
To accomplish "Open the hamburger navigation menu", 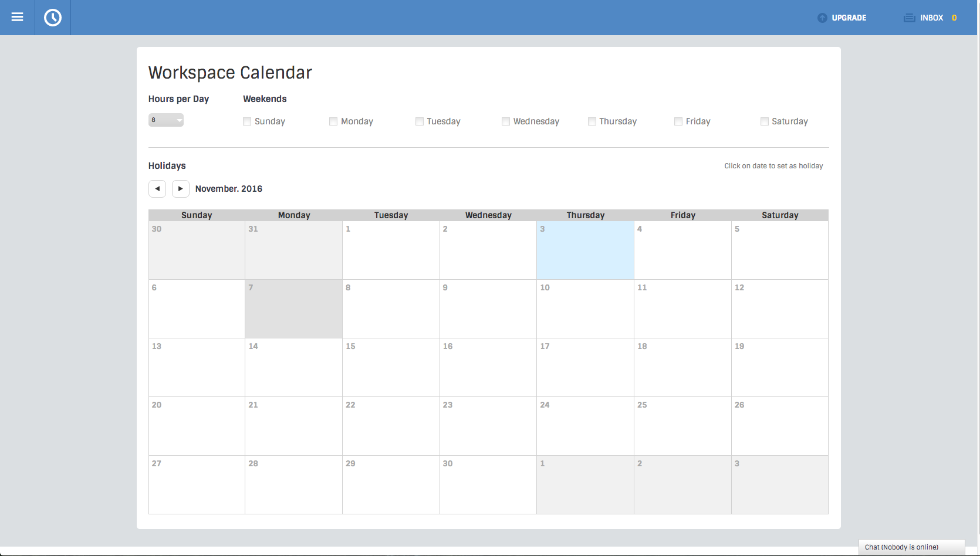I will tap(17, 17).
